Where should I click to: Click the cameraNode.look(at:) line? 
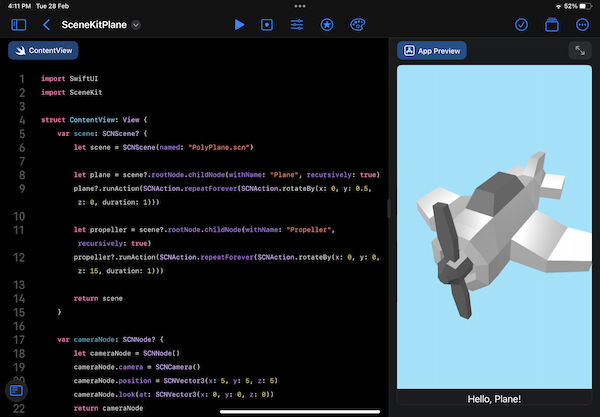pyautogui.click(x=174, y=394)
